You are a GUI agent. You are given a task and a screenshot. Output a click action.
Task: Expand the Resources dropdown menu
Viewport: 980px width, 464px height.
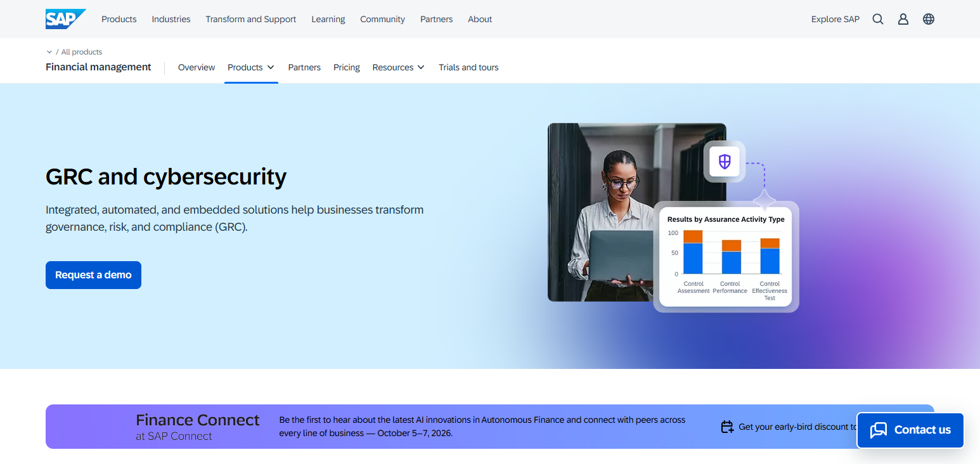pos(398,67)
